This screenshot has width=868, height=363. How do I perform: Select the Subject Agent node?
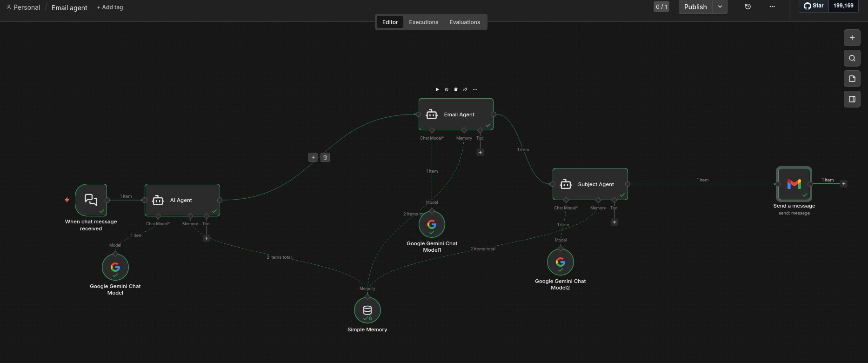click(590, 184)
